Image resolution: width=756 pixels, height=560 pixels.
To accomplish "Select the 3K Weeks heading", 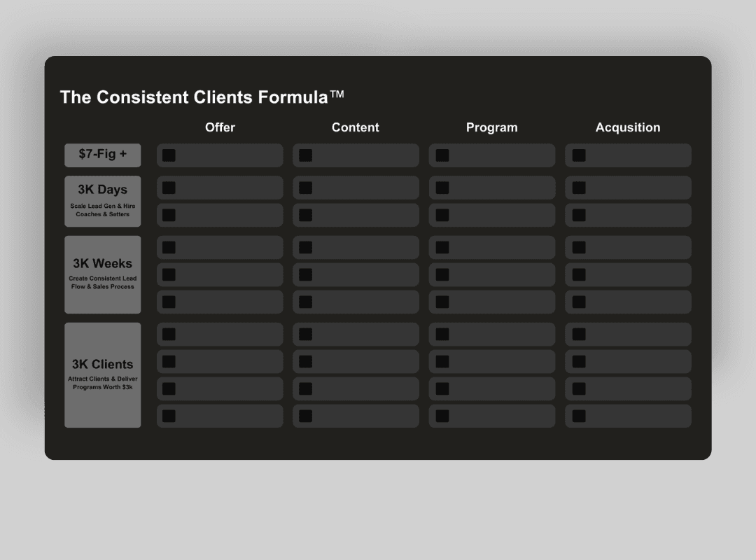I will pyautogui.click(x=103, y=263).
